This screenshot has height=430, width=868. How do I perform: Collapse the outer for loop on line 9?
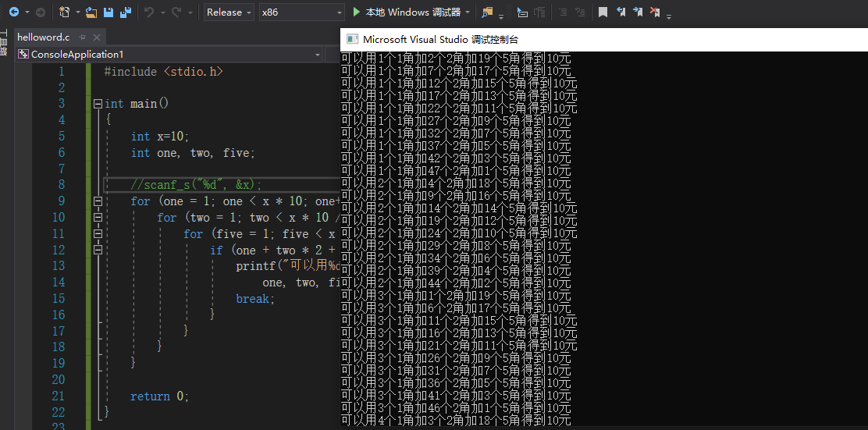point(98,201)
